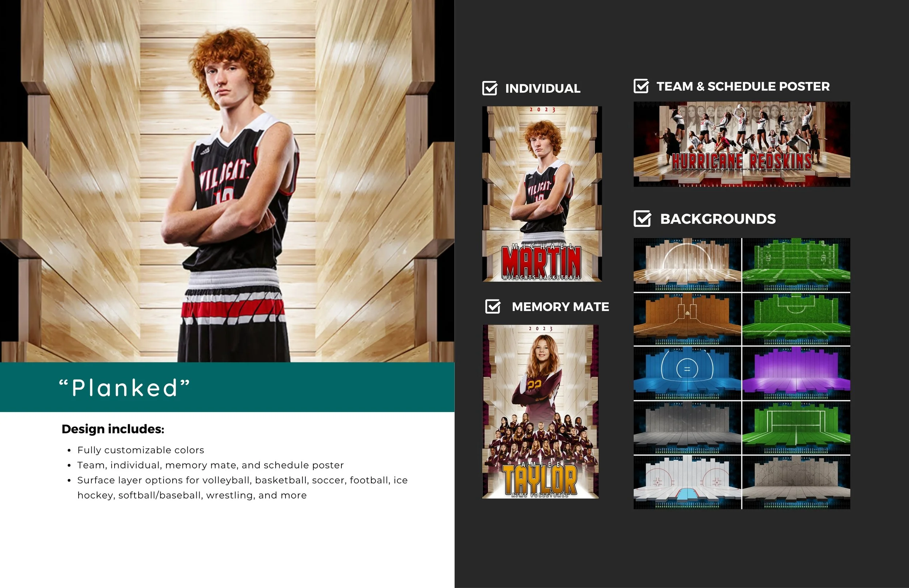Screen dimensions: 909x588
Task: Click the large basketball player photo
Action: tap(227, 181)
